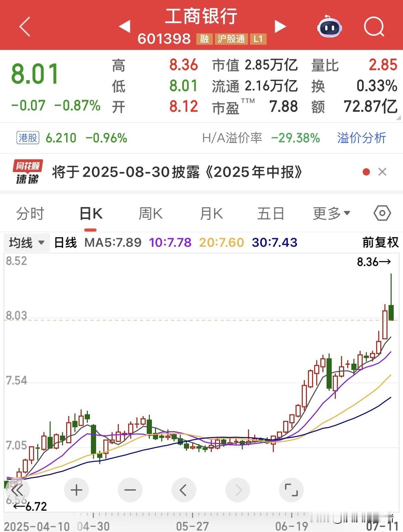Switch to previous stock with left triangle

click(125, 26)
